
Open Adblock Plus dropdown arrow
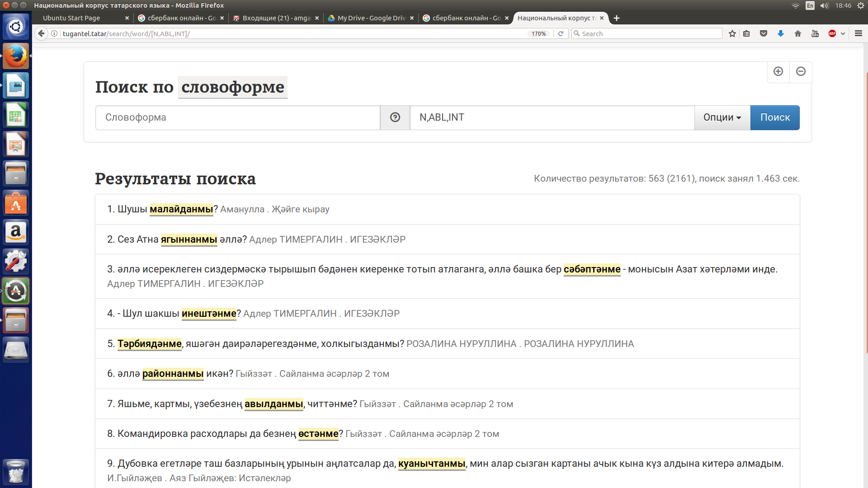pyautogui.click(x=843, y=33)
